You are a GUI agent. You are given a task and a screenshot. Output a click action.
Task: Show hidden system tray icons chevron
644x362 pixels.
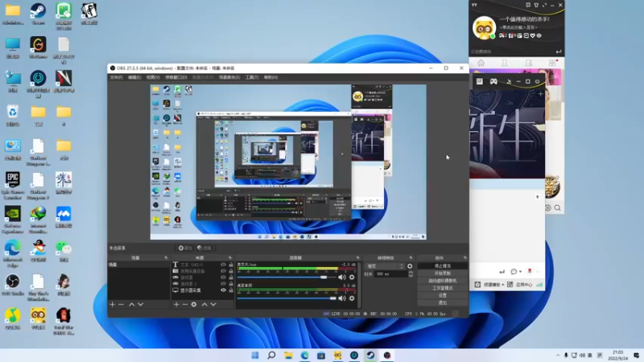coord(557,356)
